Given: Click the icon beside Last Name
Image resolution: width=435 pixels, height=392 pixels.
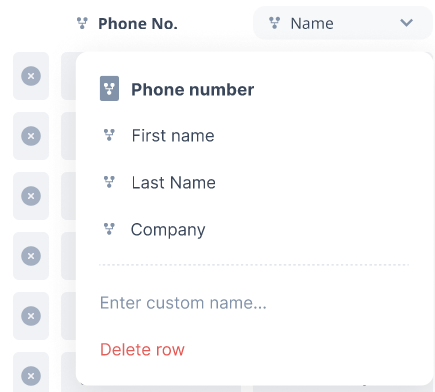Looking at the screenshot, I should tap(109, 182).
